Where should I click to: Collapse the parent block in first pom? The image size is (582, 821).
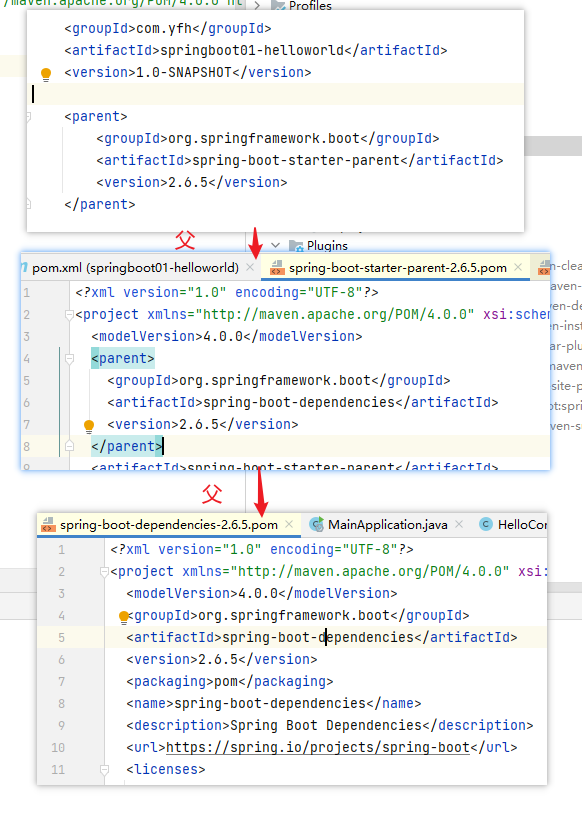click(28, 116)
